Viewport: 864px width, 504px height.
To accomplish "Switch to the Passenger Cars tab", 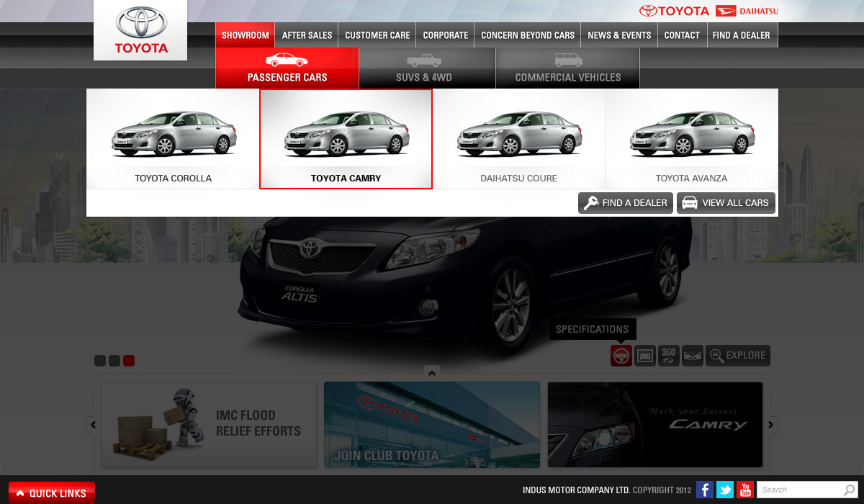I will click(x=287, y=68).
